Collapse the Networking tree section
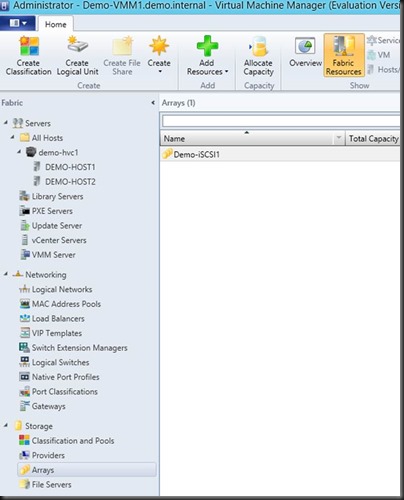Viewport: 404px width, 500px height. [x=6, y=274]
